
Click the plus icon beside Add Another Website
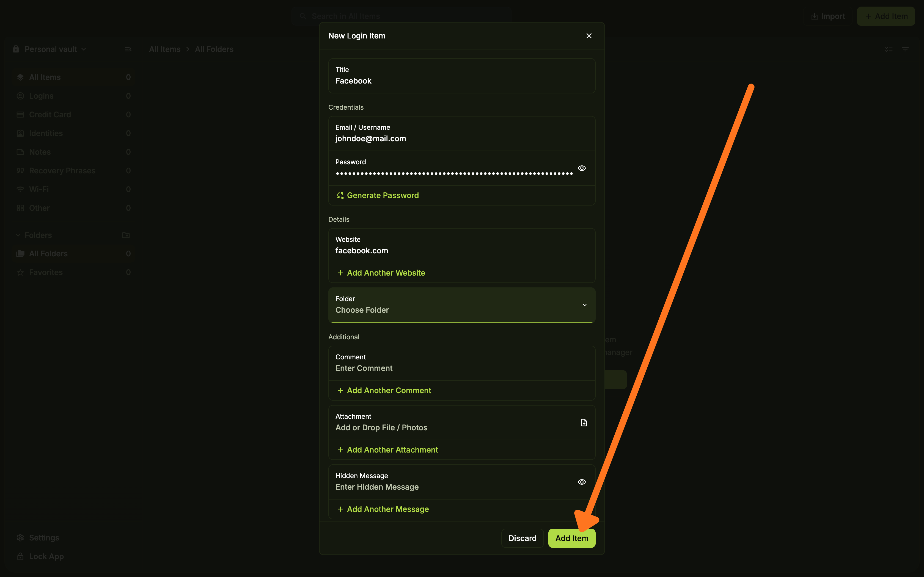(x=340, y=273)
